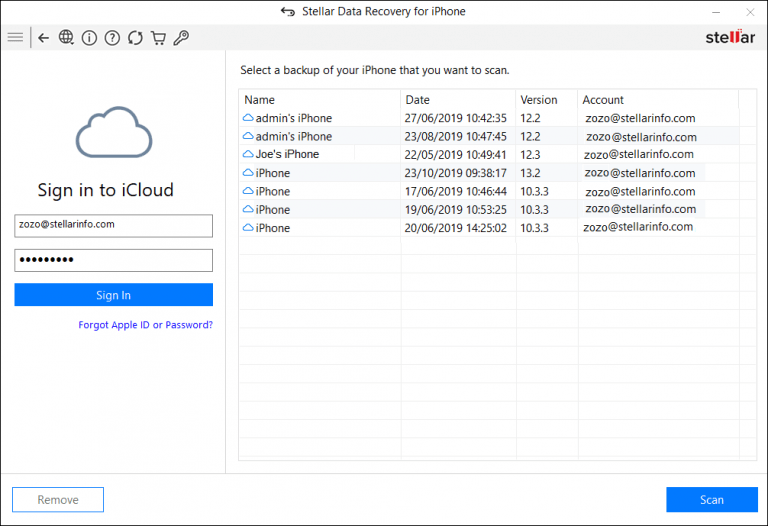Select the Joe's iPhone backup row
This screenshot has height=526, width=768.
[287, 154]
